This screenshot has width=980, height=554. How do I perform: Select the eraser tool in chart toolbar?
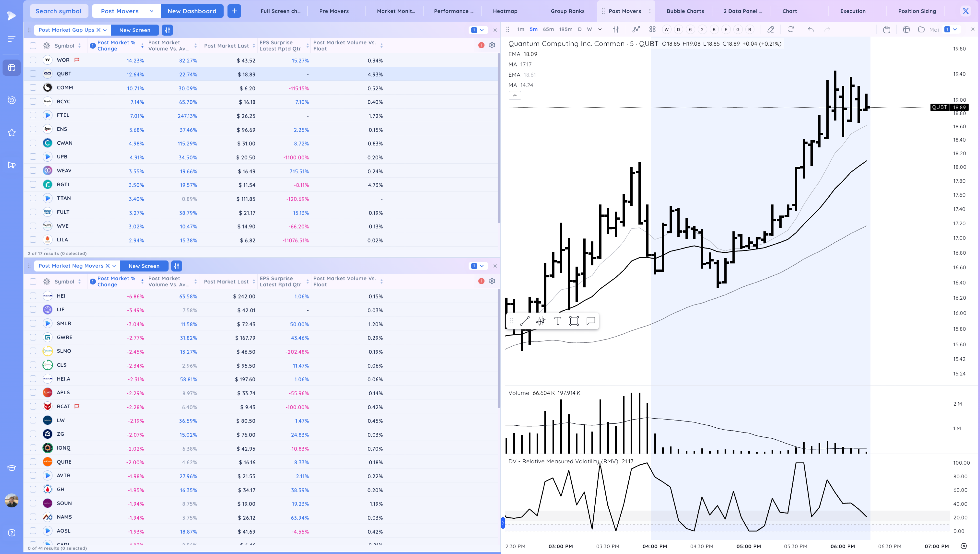pos(771,29)
